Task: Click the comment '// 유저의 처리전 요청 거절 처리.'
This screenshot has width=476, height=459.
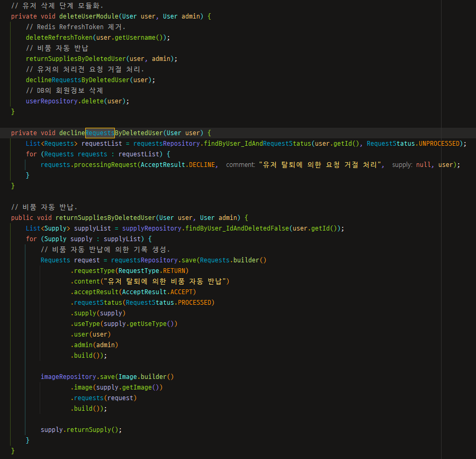Action: pyautogui.click(x=85, y=69)
